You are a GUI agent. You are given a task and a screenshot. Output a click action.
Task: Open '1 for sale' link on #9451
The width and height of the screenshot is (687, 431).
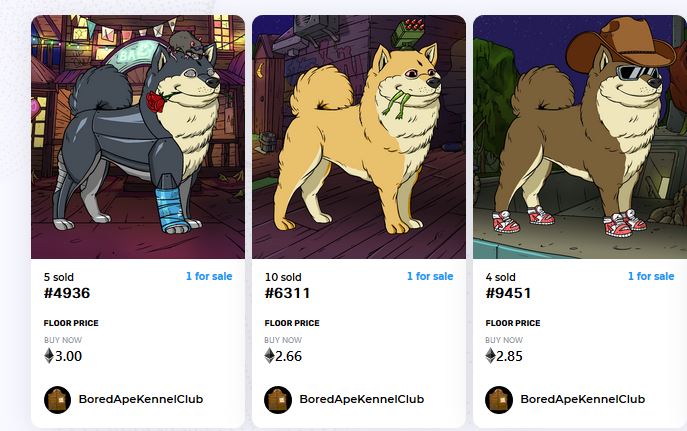[651, 276]
